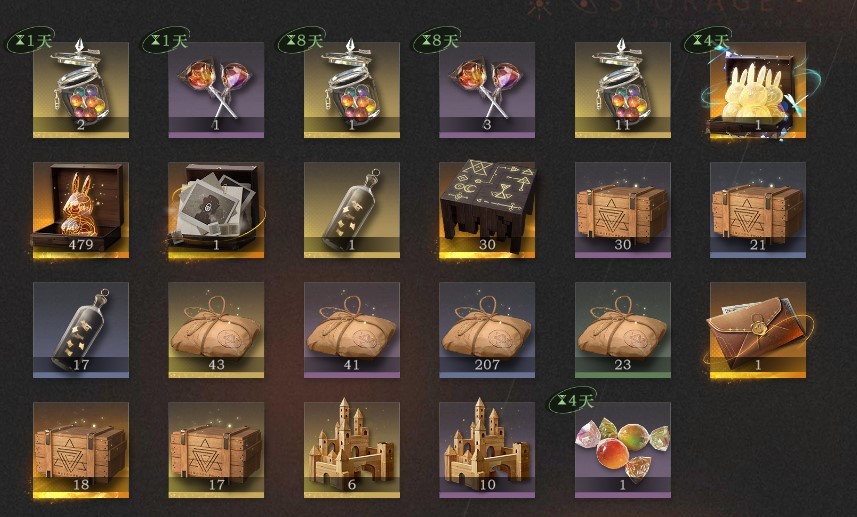Viewport: 857px width, 517px height.
Task: Select the lollipops expiring in 1 day
Action: pos(216,90)
